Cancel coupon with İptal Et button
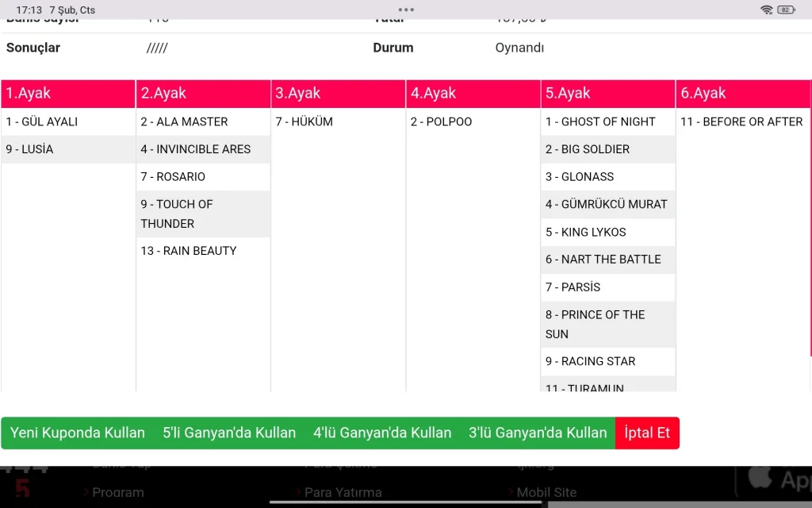Viewport: 812px width, 508px height. [647, 433]
